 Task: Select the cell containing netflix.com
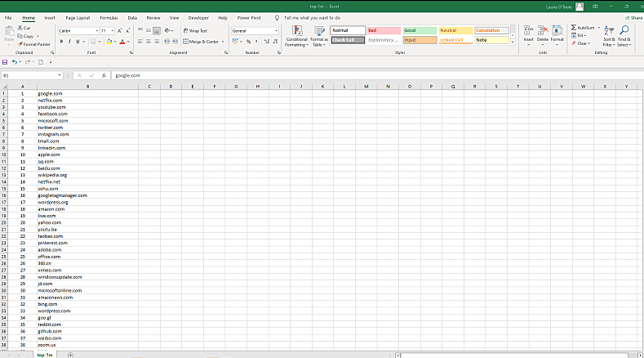tap(87, 100)
